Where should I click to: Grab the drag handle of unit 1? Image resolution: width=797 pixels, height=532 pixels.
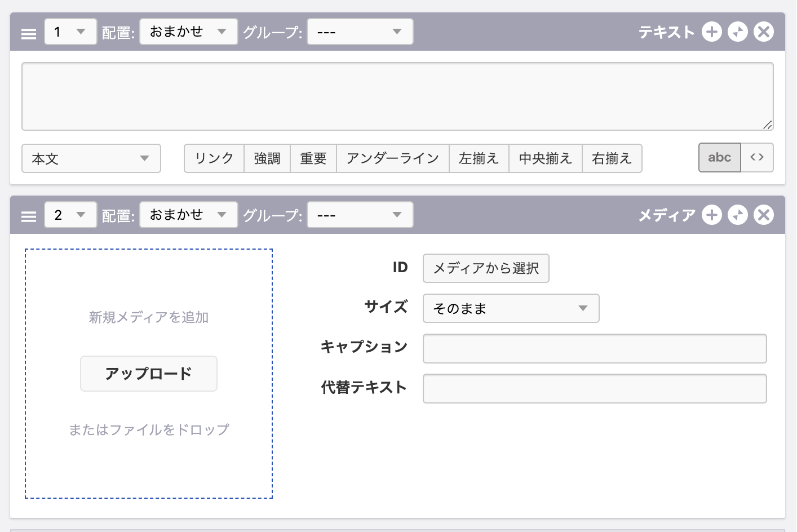(x=29, y=34)
